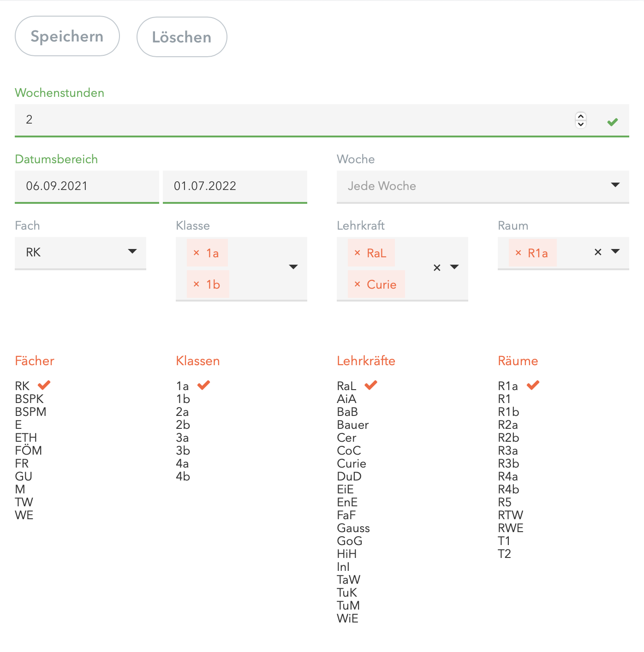Remove the 1a class tag

[x=197, y=253]
